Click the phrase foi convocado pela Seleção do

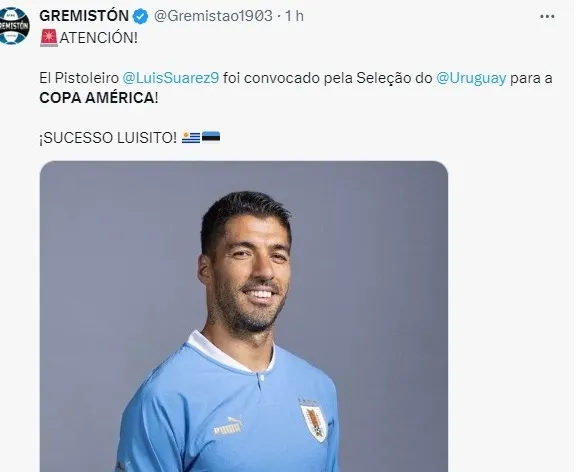coord(328,78)
